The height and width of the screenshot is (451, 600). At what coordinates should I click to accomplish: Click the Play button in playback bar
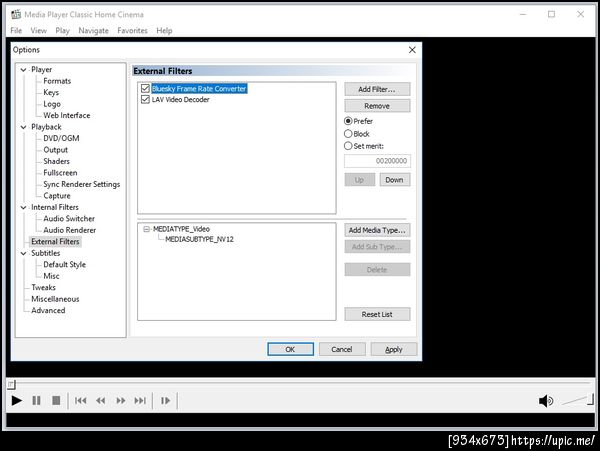pyautogui.click(x=16, y=401)
